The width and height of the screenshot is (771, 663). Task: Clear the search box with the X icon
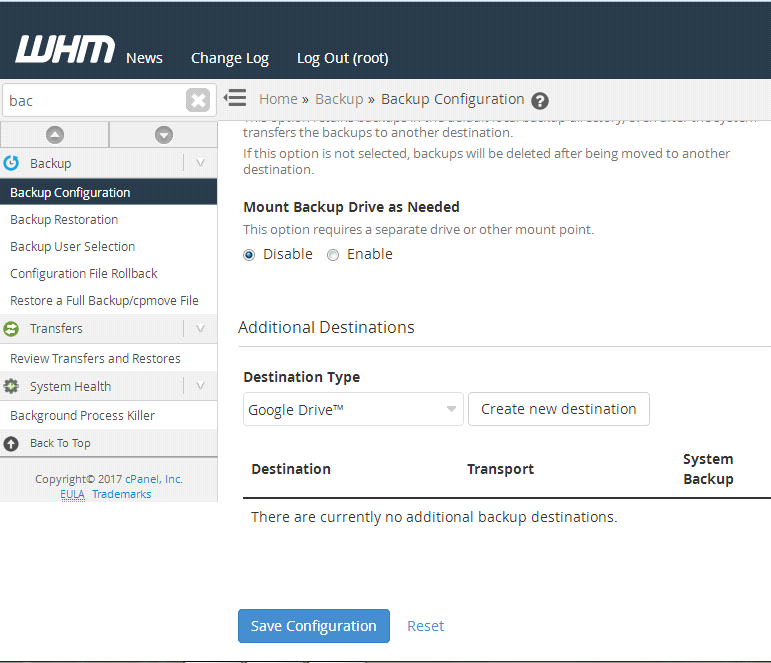(198, 100)
